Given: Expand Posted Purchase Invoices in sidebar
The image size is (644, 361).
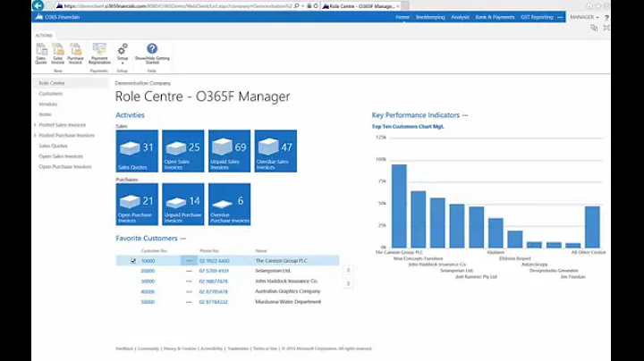Looking at the screenshot, I should pyautogui.click(x=35, y=136).
